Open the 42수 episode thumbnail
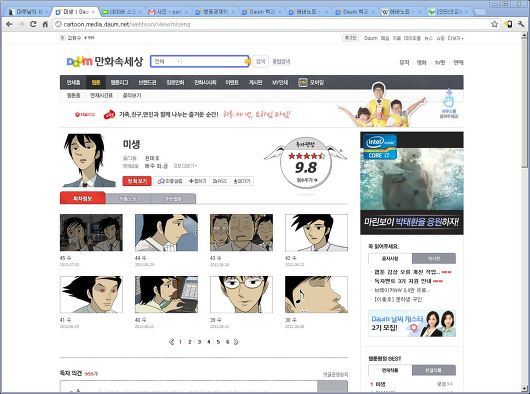The width and height of the screenshot is (530, 394). click(x=316, y=232)
